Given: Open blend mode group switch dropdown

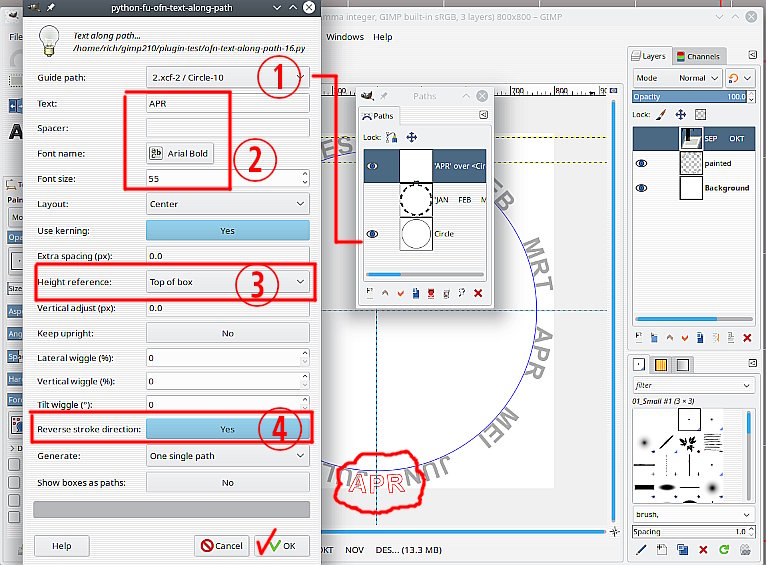Looking at the screenshot, I should pyautogui.click(x=740, y=78).
